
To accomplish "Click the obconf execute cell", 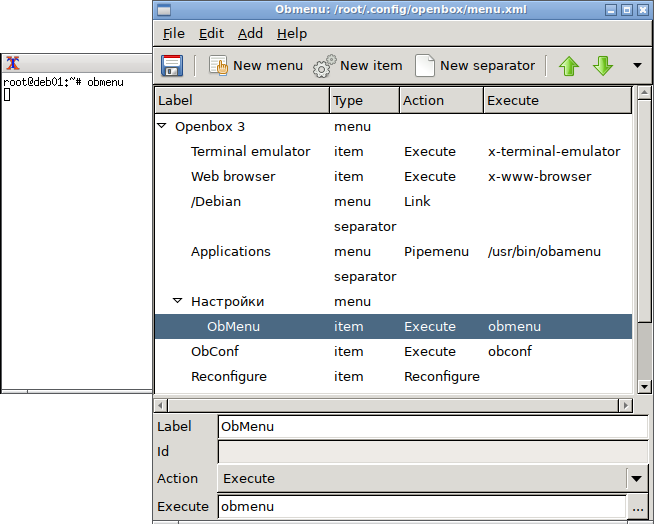I will 510,352.
